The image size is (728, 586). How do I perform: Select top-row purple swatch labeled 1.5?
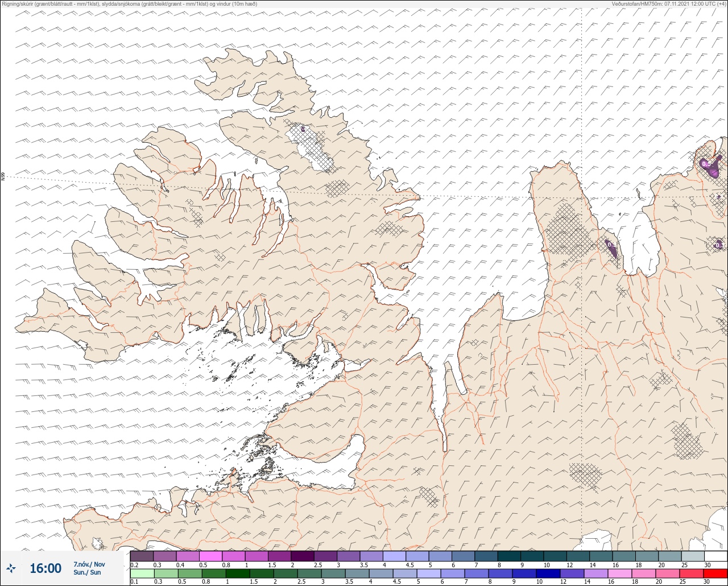(279, 556)
